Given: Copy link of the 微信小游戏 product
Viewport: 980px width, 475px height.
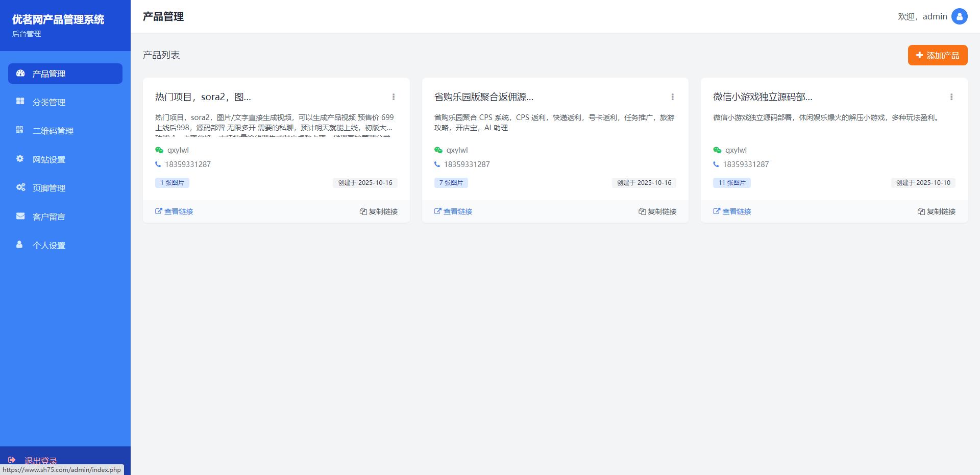Looking at the screenshot, I should point(936,211).
